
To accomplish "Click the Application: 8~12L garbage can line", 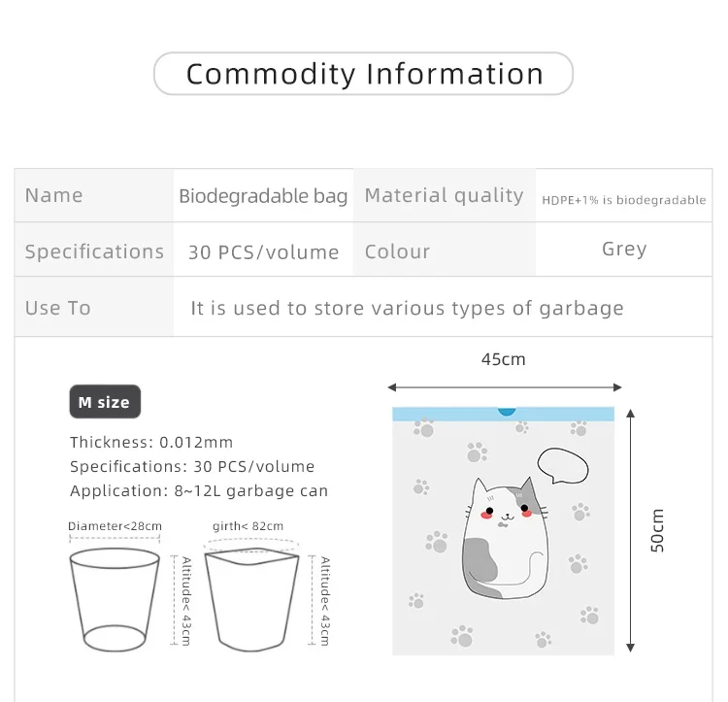I will (199, 491).
